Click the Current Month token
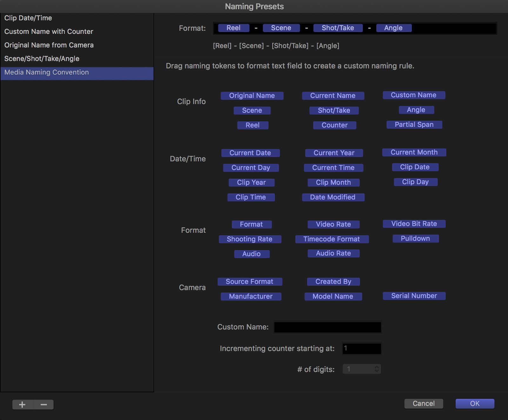The height and width of the screenshot is (420, 508). (x=414, y=152)
